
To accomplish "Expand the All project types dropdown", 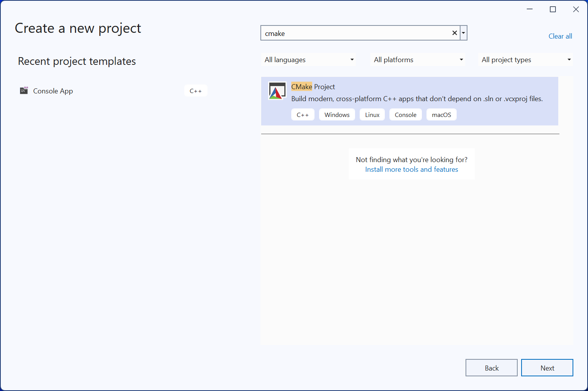I will [x=525, y=60].
